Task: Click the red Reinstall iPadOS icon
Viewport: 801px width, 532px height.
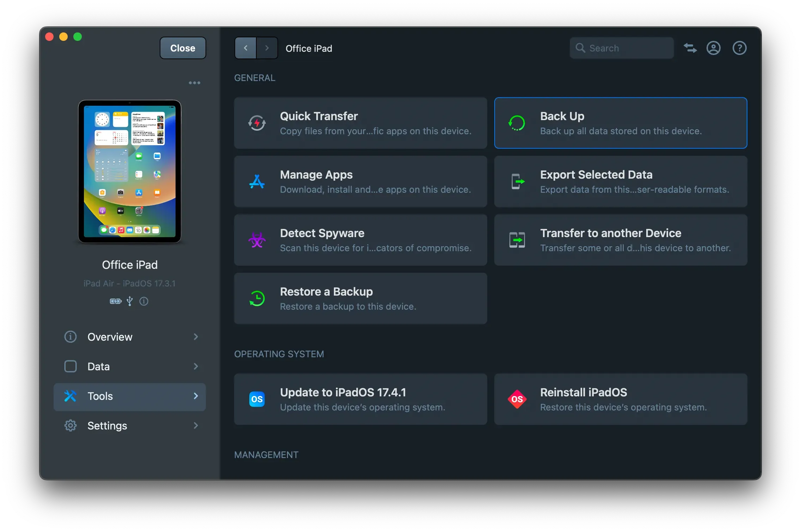Action: 517,399
